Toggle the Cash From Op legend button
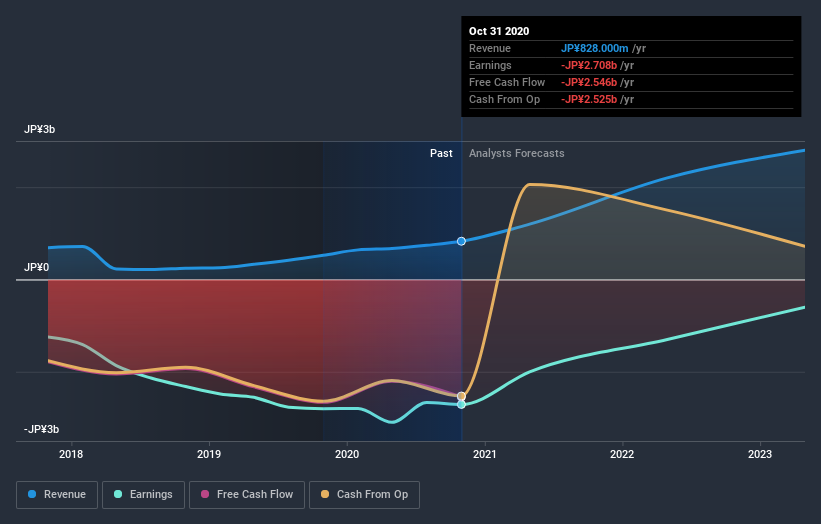 point(364,495)
